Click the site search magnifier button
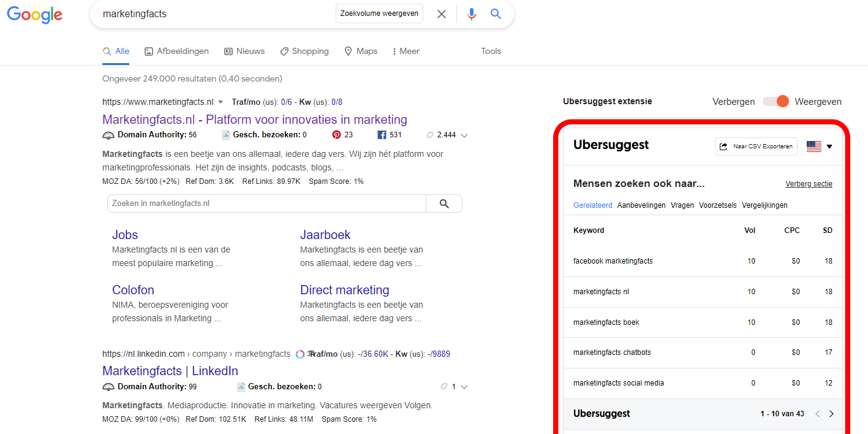Image resolution: width=868 pixels, height=434 pixels. [444, 204]
